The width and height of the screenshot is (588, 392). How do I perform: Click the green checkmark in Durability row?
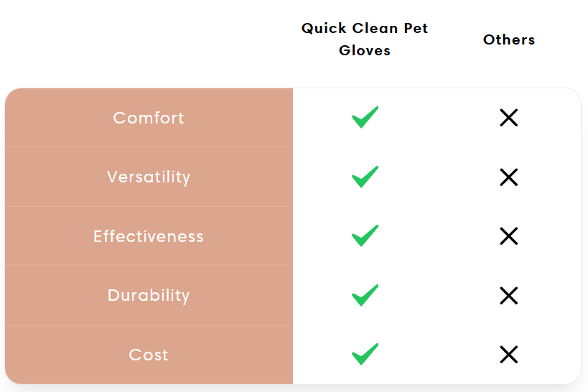(365, 295)
